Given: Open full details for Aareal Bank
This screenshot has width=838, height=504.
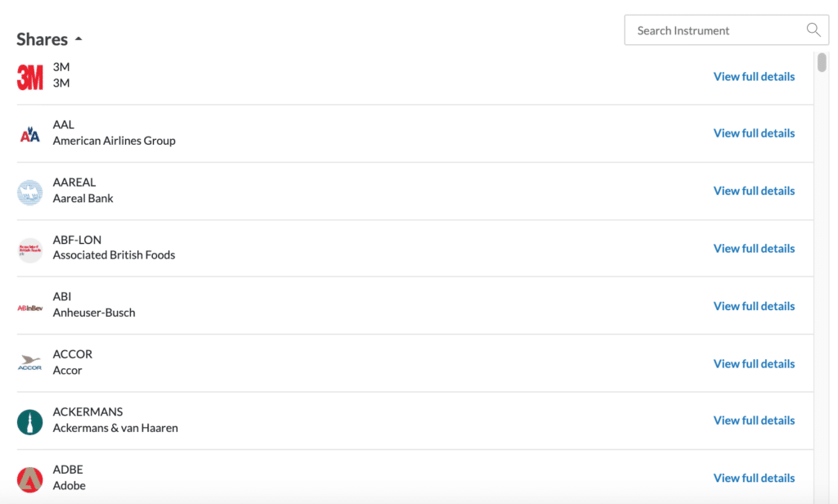Looking at the screenshot, I should click(754, 191).
